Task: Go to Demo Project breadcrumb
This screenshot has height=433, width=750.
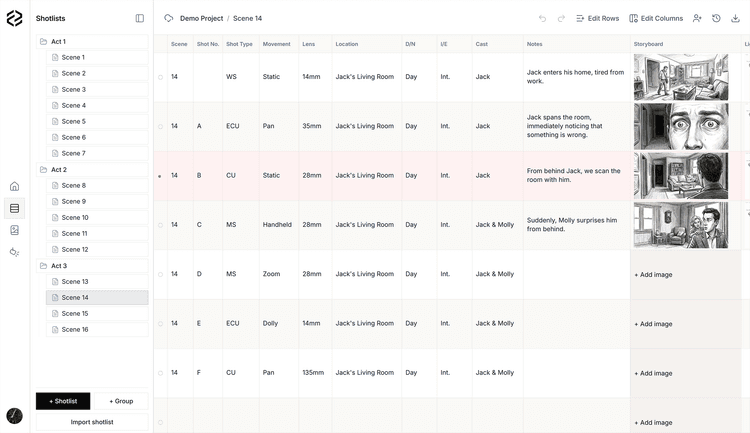Action: click(x=201, y=18)
